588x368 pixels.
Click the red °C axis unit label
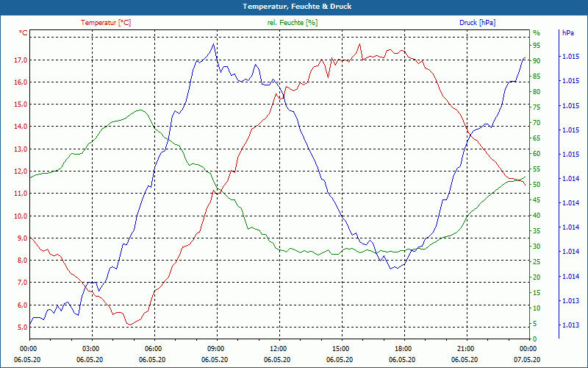click(24, 33)
